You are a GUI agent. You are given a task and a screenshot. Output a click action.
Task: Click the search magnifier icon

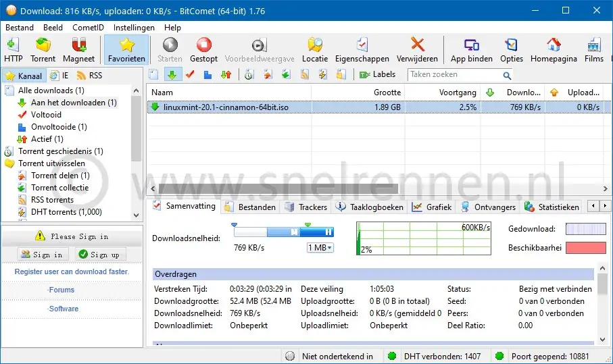tap(507, 76)
